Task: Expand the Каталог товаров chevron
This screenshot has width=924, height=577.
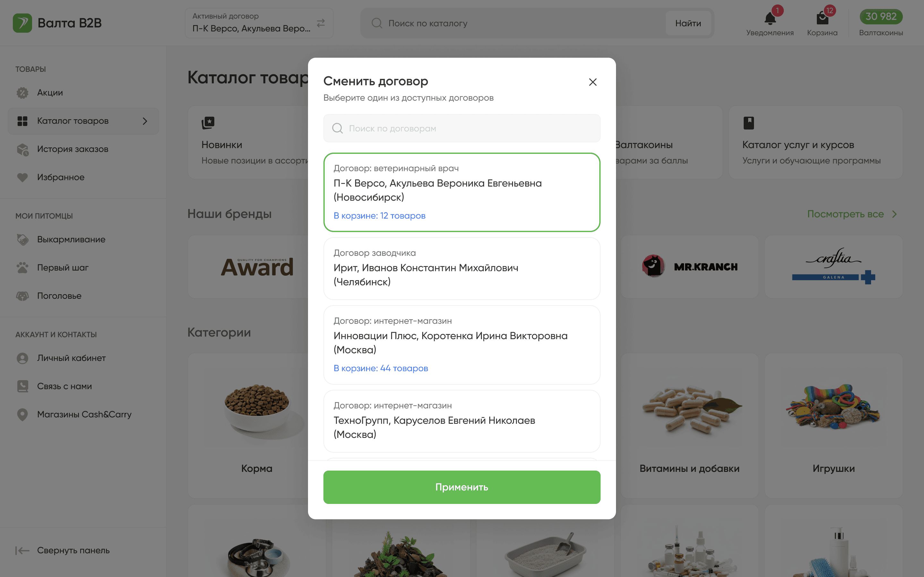Action: [x=145, y=121]
